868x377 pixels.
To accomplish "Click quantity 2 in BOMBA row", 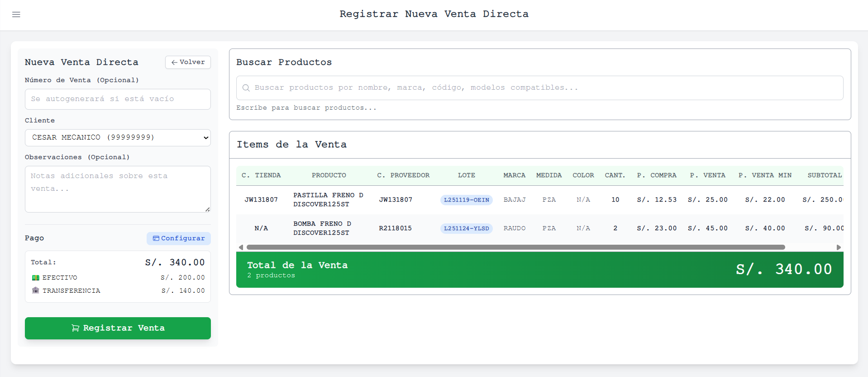I will pyautogui.click(x=615, y=228).
